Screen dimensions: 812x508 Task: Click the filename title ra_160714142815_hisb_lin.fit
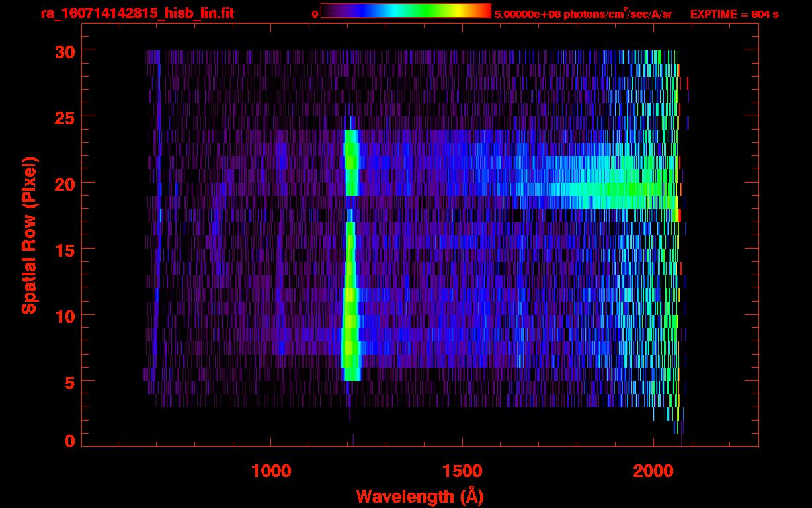tap(137, 13)
